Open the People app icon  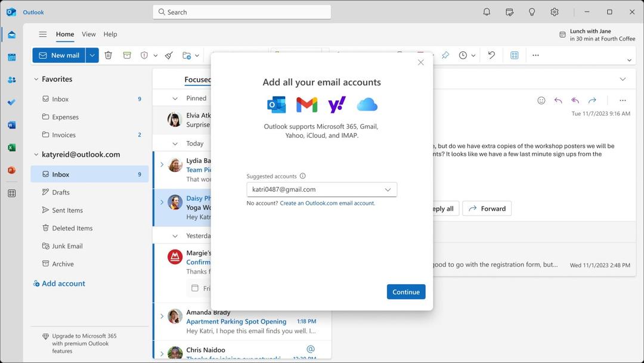pos(11,79)
